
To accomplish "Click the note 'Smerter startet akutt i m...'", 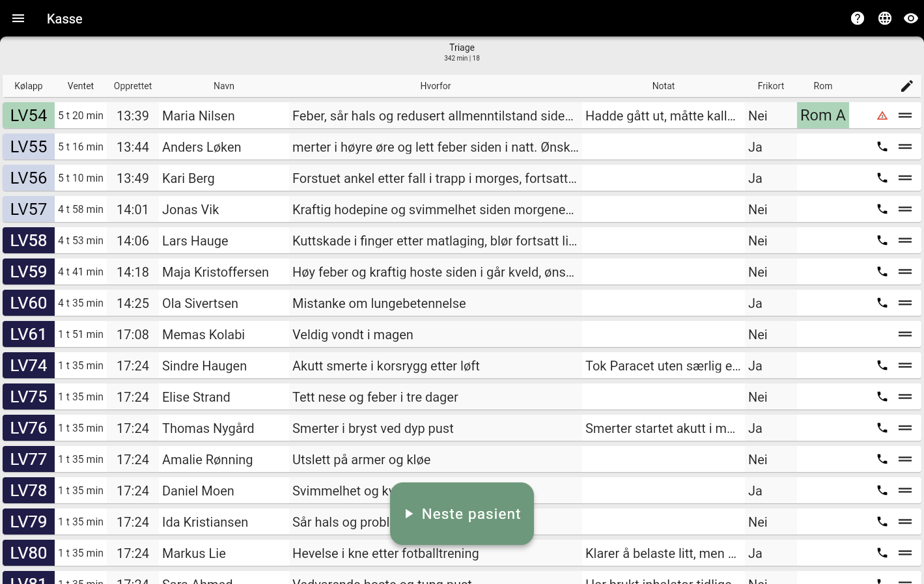I will click(660, 428).
